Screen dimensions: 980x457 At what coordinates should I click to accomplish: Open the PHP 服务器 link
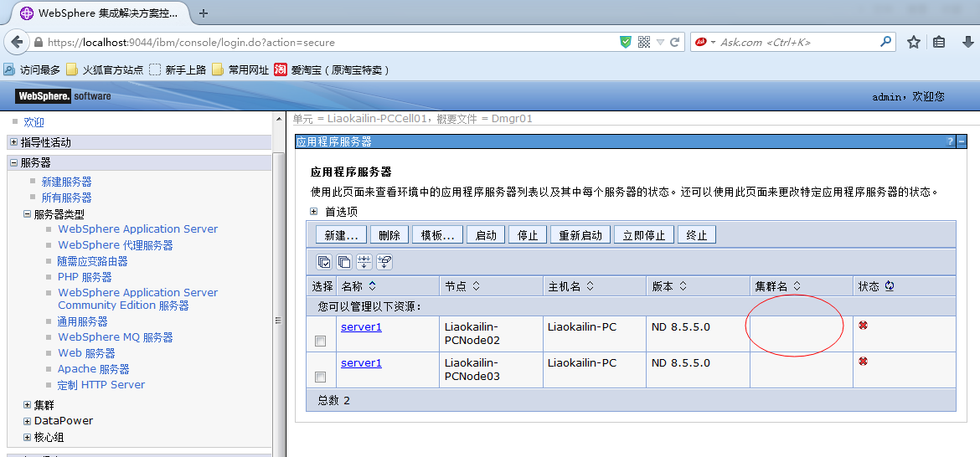[x=85, y=276]
